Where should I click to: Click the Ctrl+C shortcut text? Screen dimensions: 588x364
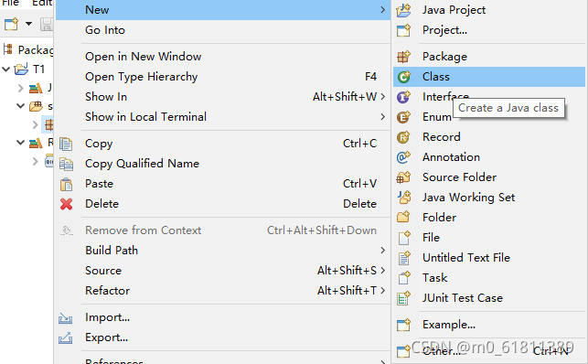(359, 144)
